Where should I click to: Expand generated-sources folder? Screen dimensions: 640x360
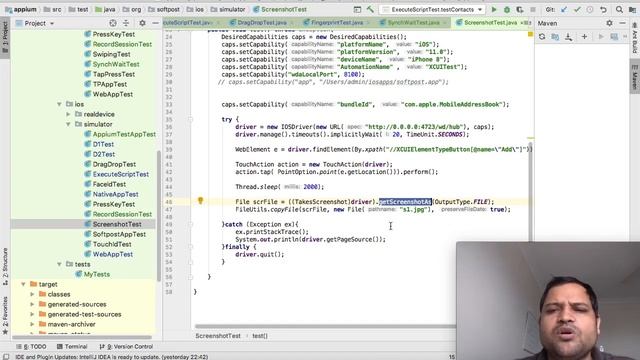click(32, 304)
